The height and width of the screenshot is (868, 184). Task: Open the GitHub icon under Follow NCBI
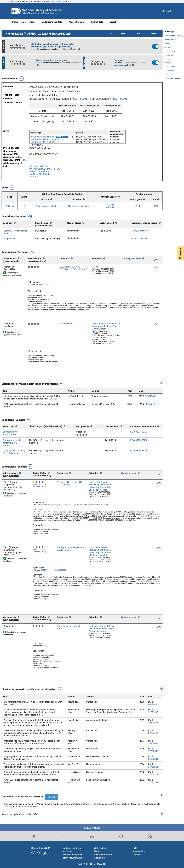(121, 836)
